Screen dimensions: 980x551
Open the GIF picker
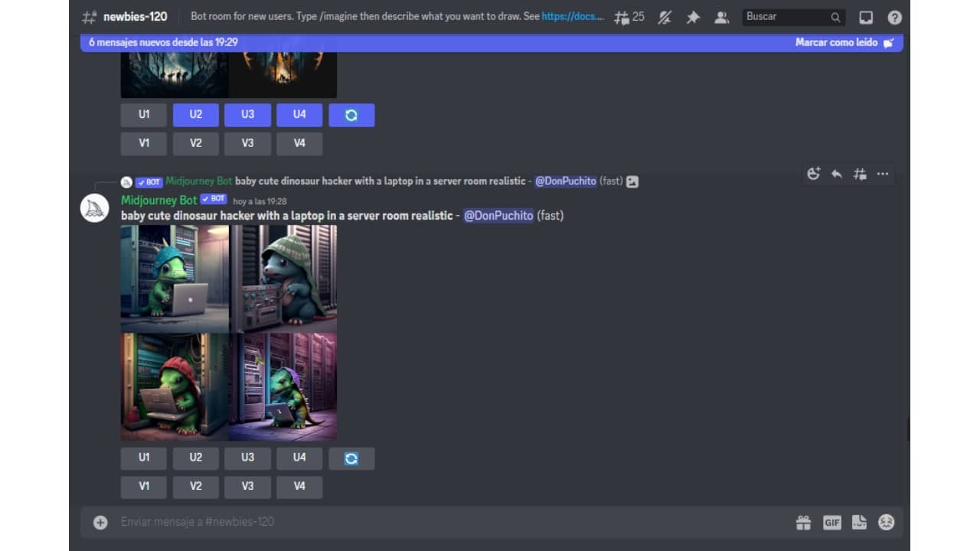pos(831,522)
